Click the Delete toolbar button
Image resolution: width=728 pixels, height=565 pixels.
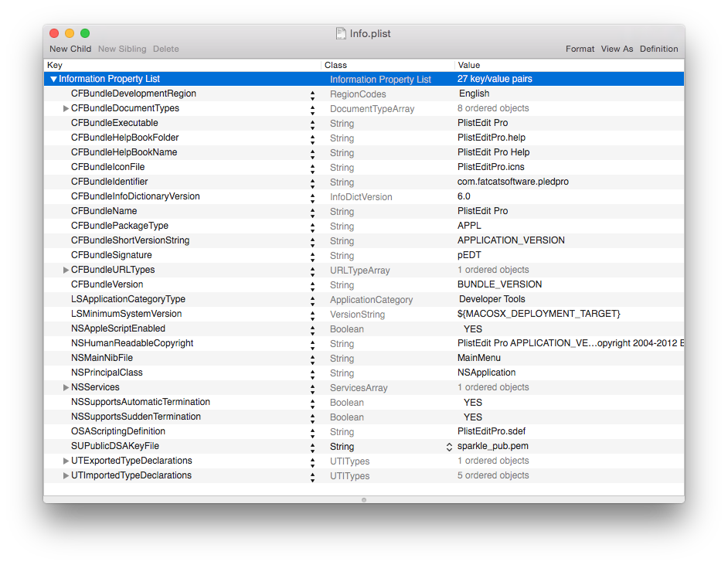point(165,49)
